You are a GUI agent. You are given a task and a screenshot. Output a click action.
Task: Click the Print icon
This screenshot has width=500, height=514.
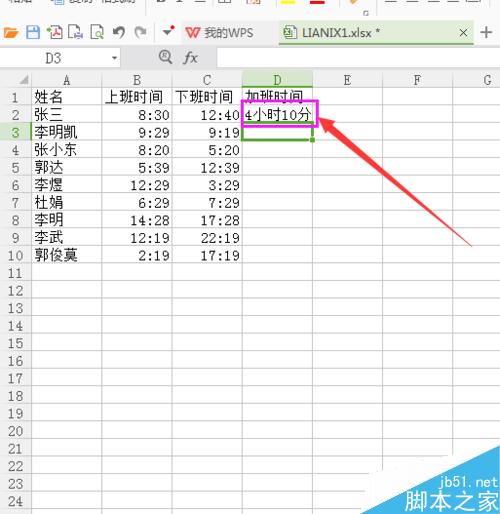click(x=75, y=32)
